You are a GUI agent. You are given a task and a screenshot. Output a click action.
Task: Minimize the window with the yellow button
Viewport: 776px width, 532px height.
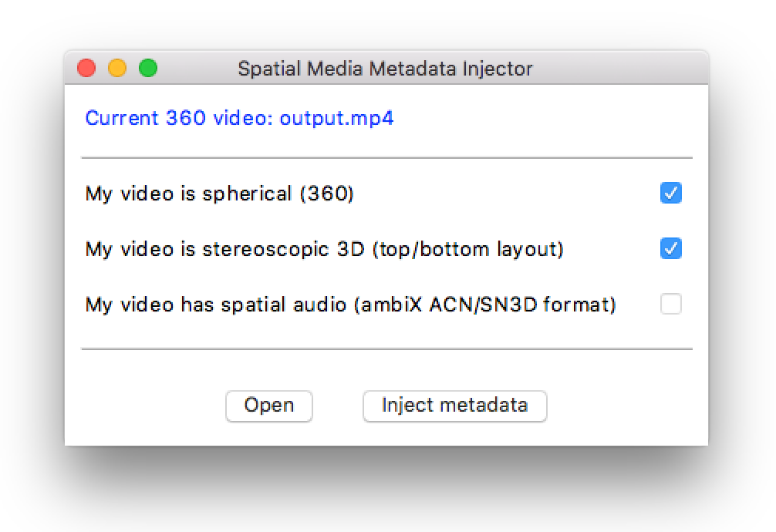pyautogui.click(x=117, y=68)
